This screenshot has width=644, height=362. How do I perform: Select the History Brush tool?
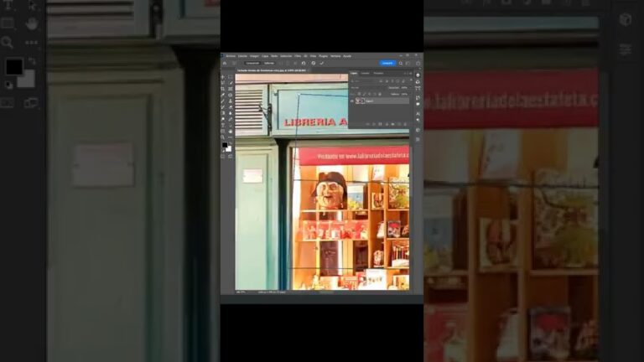222,106
